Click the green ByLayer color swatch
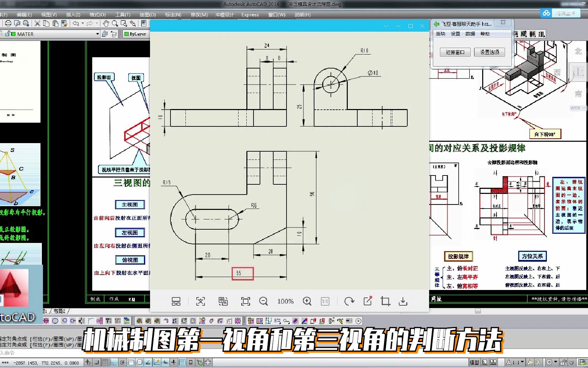The height and width of the screenshot is (368, 588). pos(127,34)
